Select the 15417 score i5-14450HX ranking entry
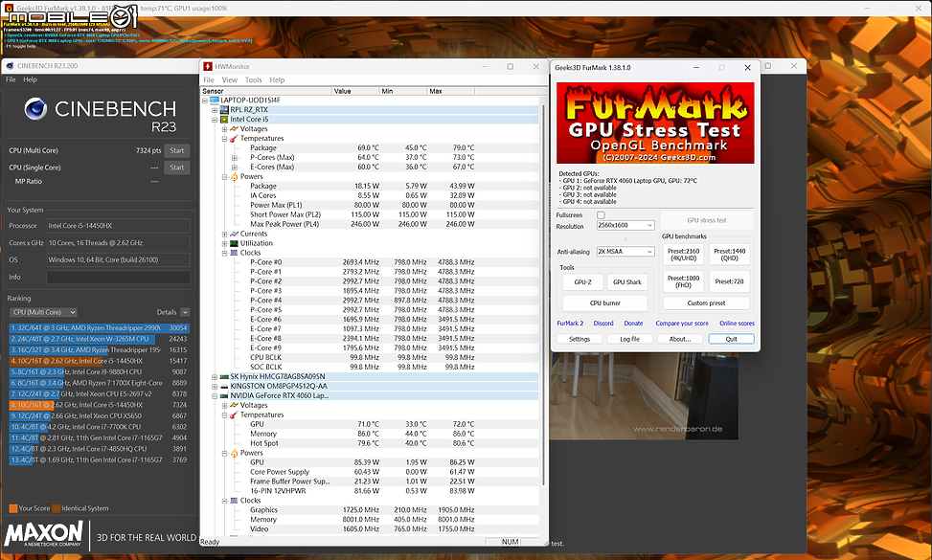 (x=100, y=361)
